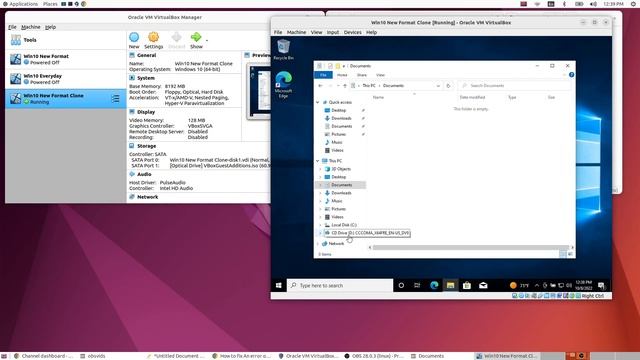Select Tools in VirtualBox Manager sidebar
640x360 pixels.
coord(65,40)
